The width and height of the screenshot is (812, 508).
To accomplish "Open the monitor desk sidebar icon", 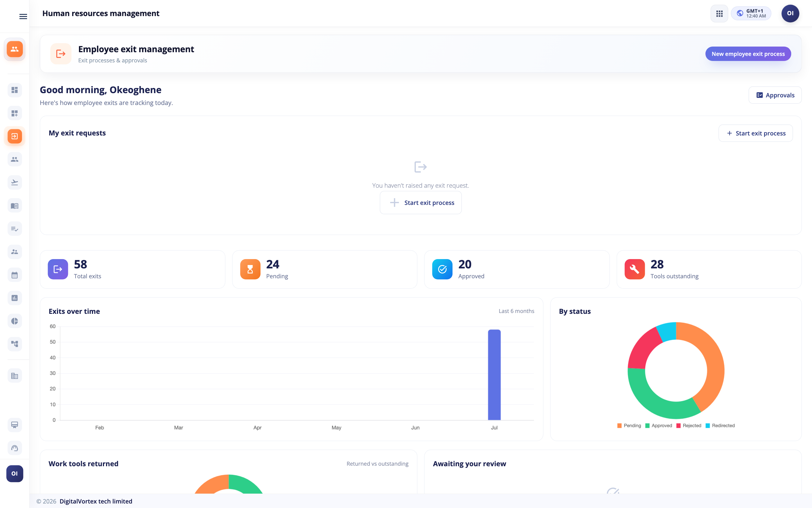I will click(x=14, y=425).
